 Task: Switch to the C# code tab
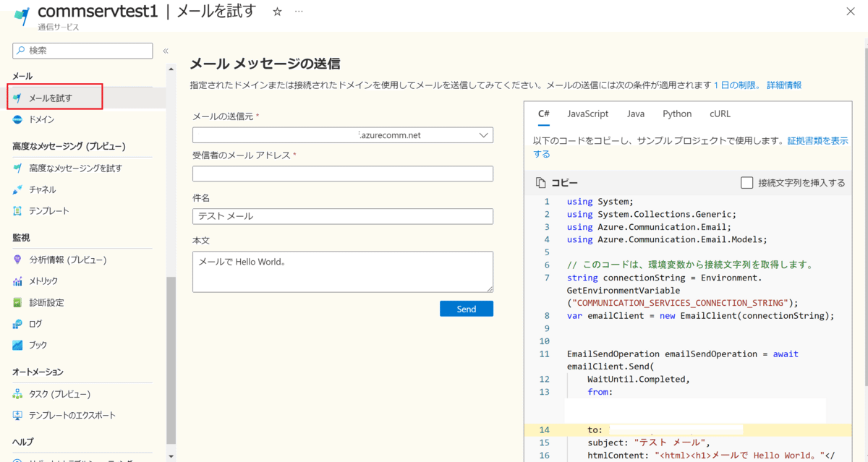pyautogui.click(x=544, y=114)
